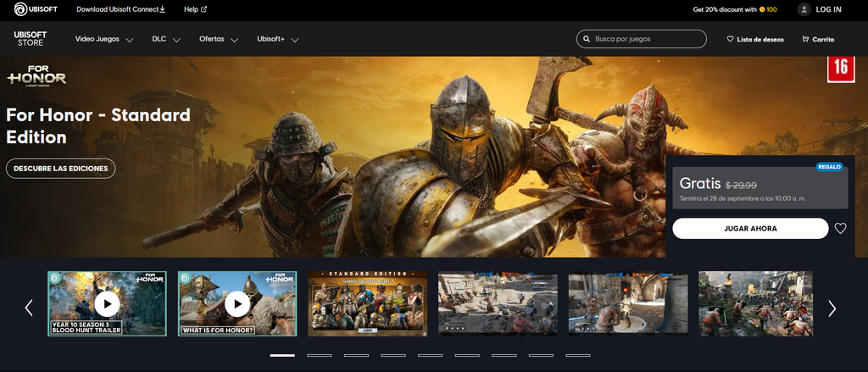Select the third carousel page indicator
Screen dimensions: 868x372
coord(356,355)
